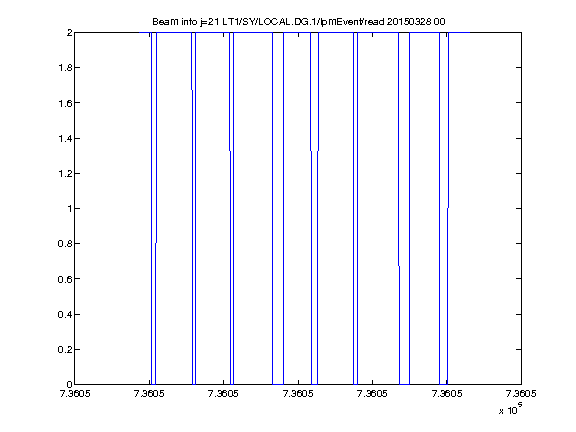The height and width of the screenshot is (432, 576).
Task: Select the y-axis tick label 1
Action: [70, 208]
